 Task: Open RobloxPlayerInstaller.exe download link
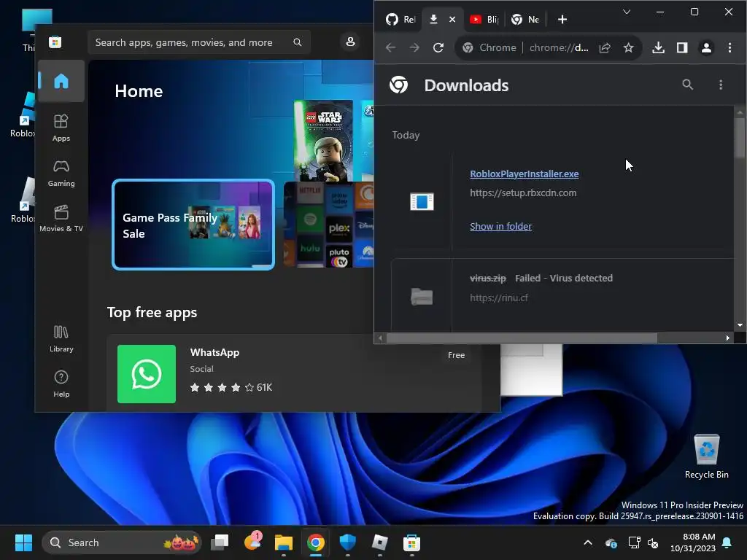pos(524,174)
